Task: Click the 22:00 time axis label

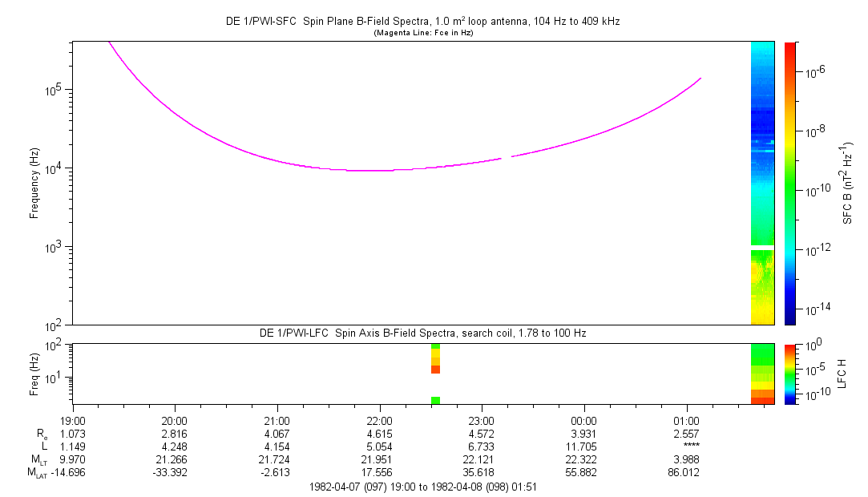Action: pyautogui.click(x=379, y=421)
